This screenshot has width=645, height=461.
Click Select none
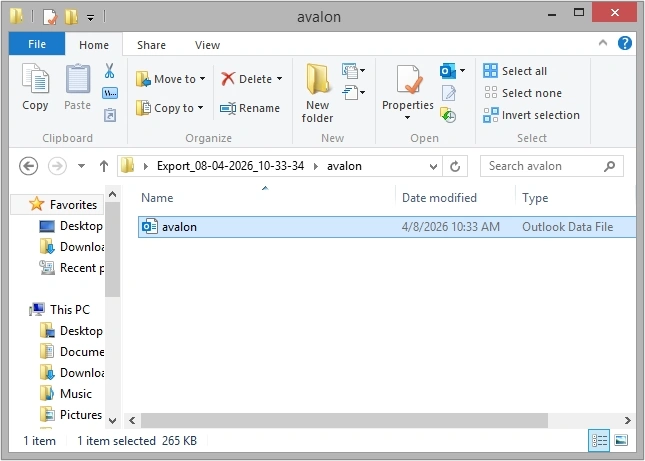(x=522, y=93)
